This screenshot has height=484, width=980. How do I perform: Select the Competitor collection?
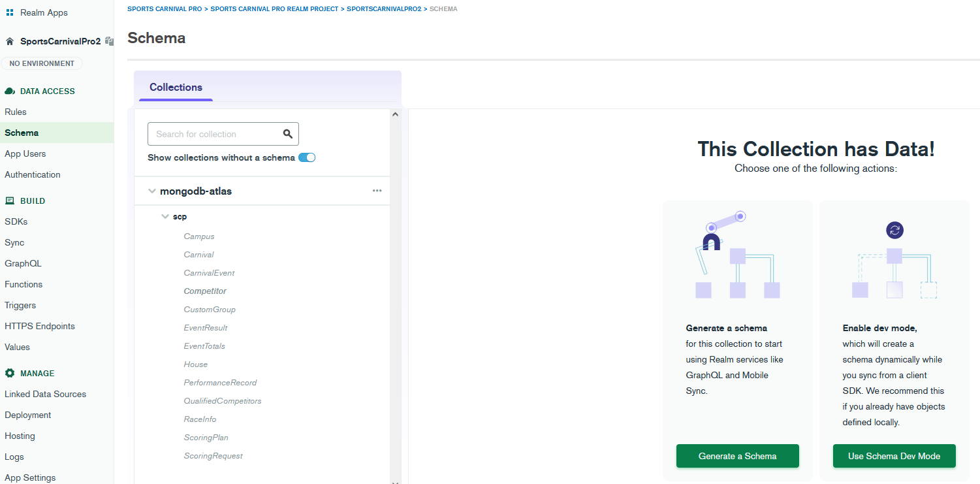(x=205, y=291)
